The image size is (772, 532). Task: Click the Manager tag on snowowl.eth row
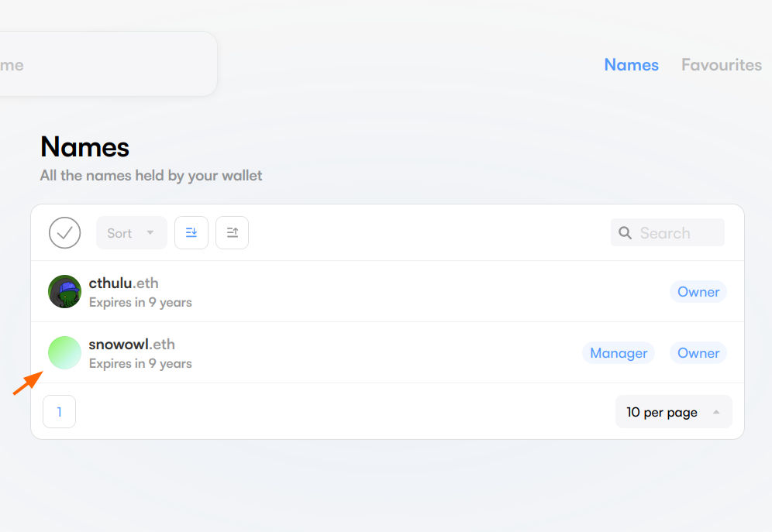coord(619,353)
